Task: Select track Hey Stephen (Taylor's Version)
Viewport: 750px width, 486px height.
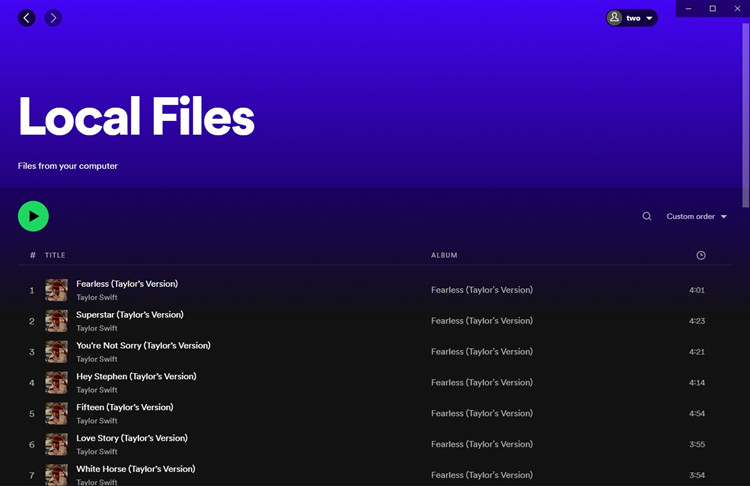Action: click(x=136, y=376)
